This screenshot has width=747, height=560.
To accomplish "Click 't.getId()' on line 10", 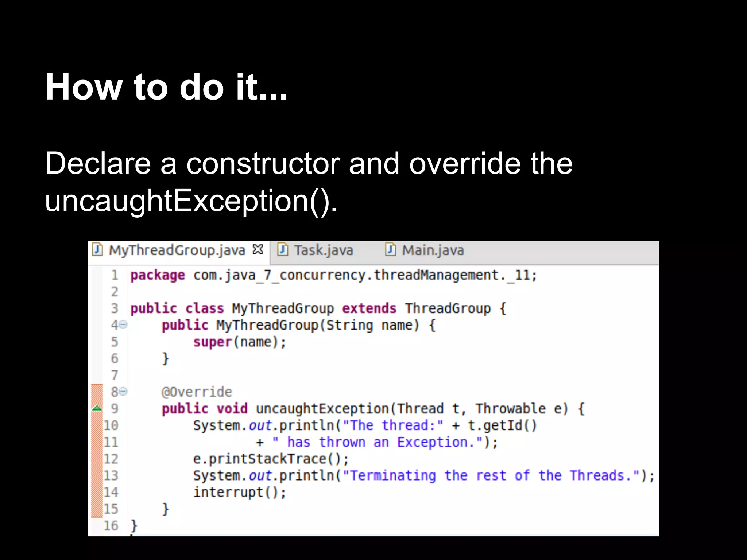I will pyautogui.click(x=503, y=425).
